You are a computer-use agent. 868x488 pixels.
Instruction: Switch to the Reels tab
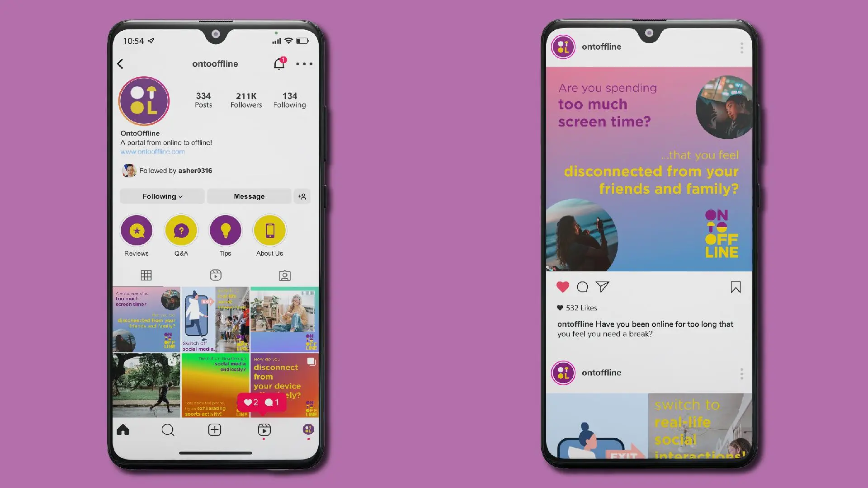(215, 275)
